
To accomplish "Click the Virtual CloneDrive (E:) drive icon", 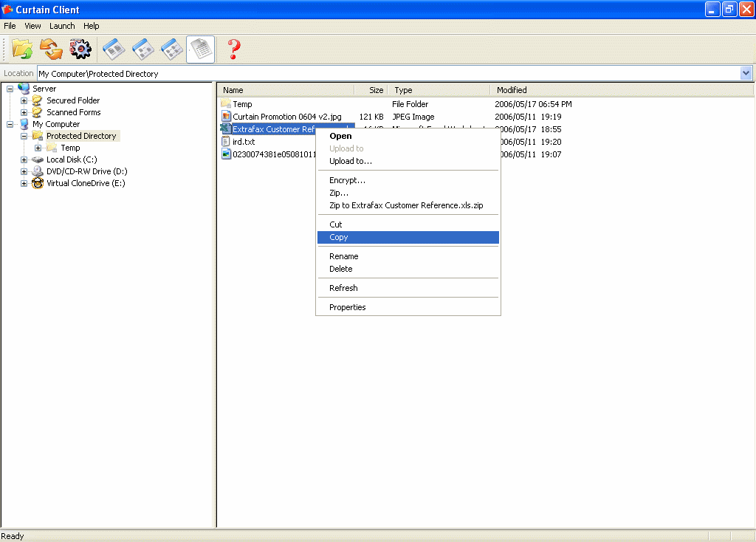I will coord(38,183).
